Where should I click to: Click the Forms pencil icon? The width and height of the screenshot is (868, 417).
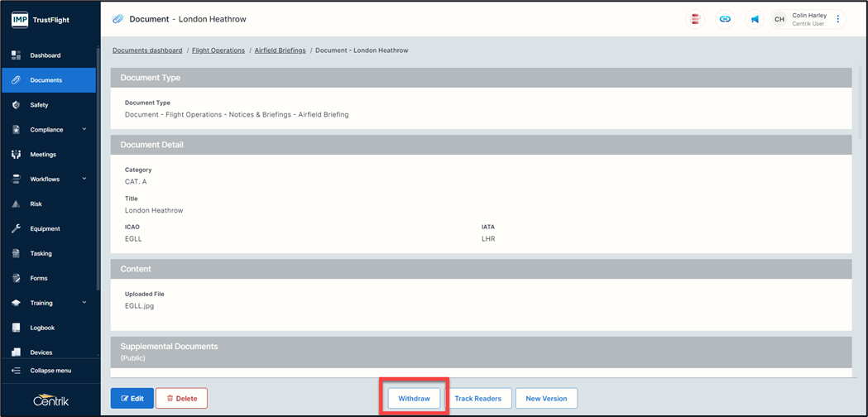point(16,278)
